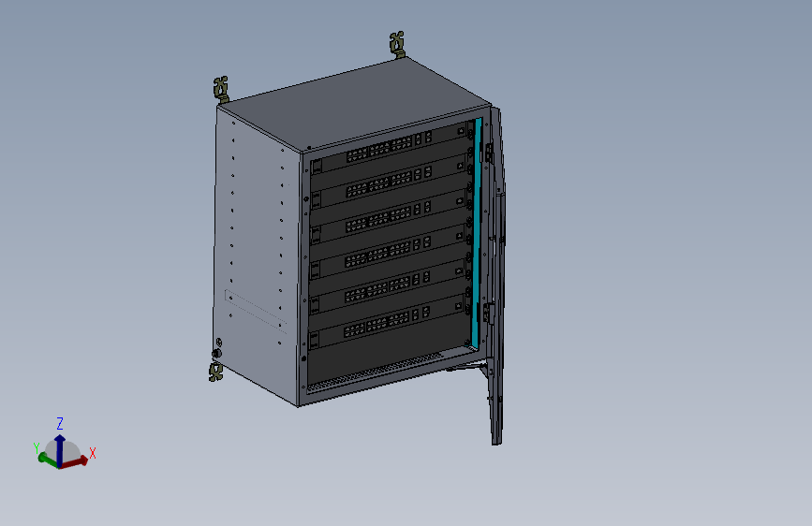The height and width of the screenshot is (526, 812).
Task: Select the open cabinet door
Action: [496, 274]
